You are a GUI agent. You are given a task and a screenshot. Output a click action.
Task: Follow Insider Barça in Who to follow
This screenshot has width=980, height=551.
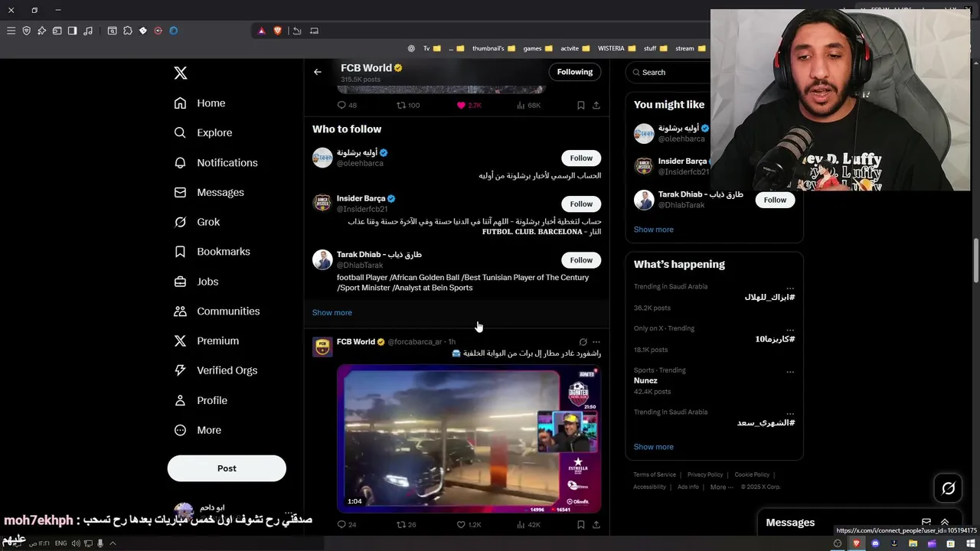581,204
